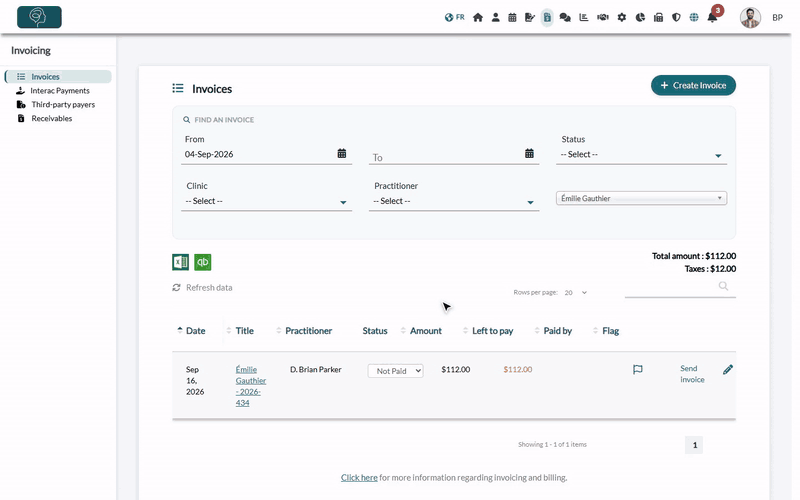The height and width of the screenshot is (500, 800).
Task: Export invoices with the Excel icon
Action: tap(180, 262)
